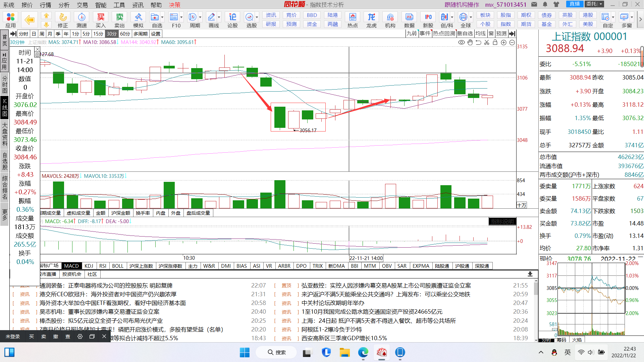Click the 直播 live button in title bar

[575, 4]
